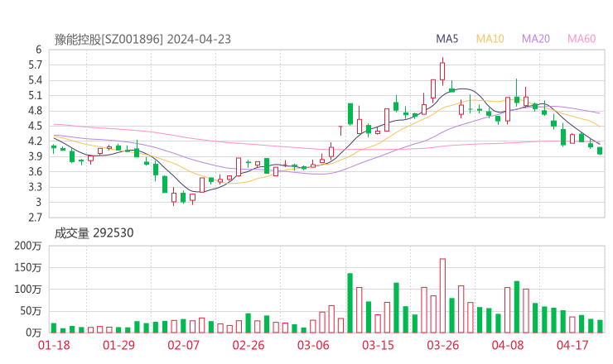Click the 02-07 date axis label
The image size is (613, 364).
point(183,345)
